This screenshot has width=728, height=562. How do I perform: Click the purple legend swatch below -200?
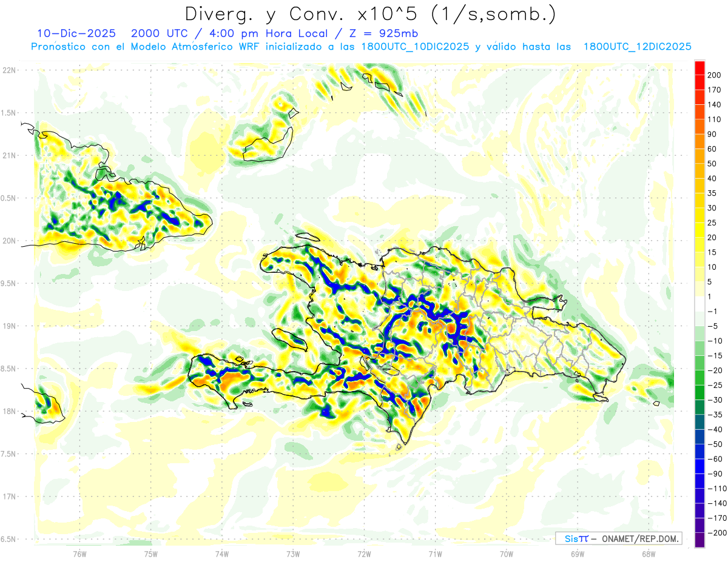coord(699,540)
